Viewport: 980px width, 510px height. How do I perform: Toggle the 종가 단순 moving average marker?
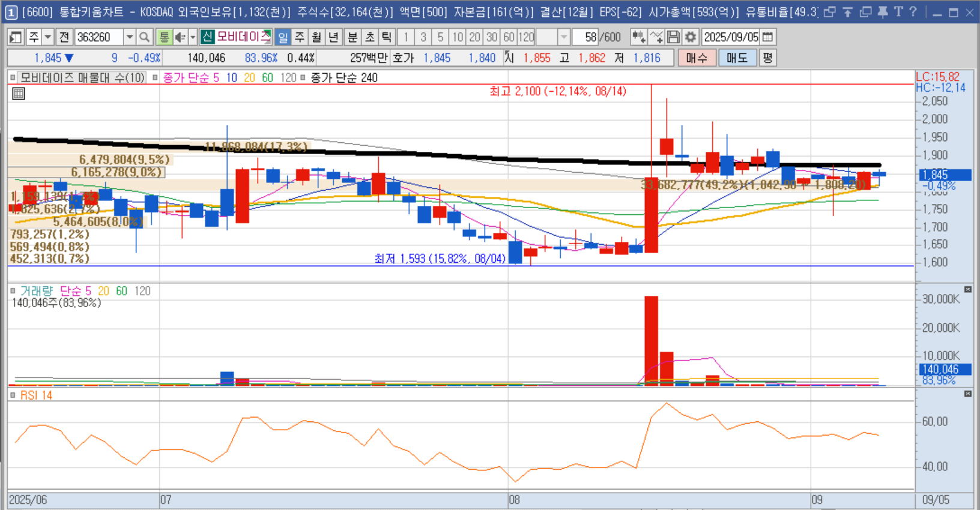[155, 77]
